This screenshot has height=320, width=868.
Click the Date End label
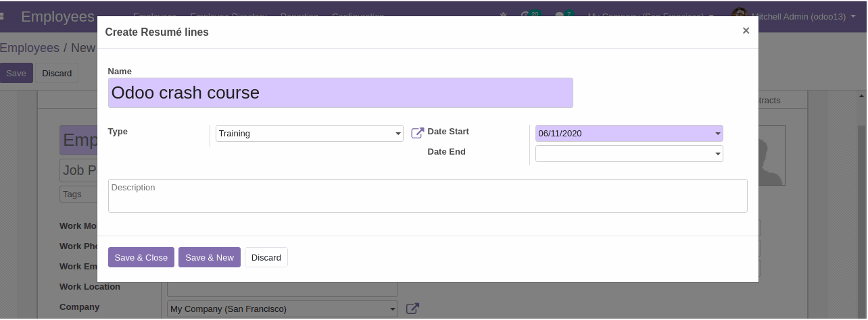point(446,152)
